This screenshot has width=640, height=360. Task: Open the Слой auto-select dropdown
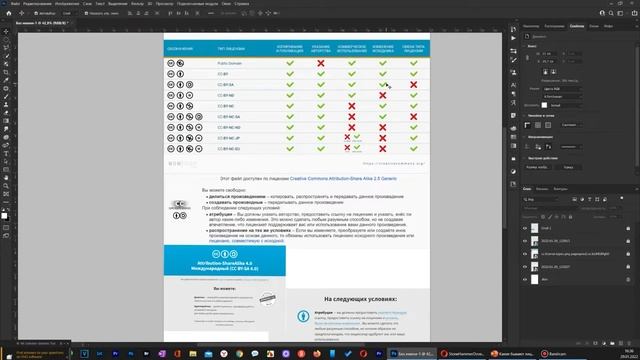pyautogui.click(x=69, y=13)
